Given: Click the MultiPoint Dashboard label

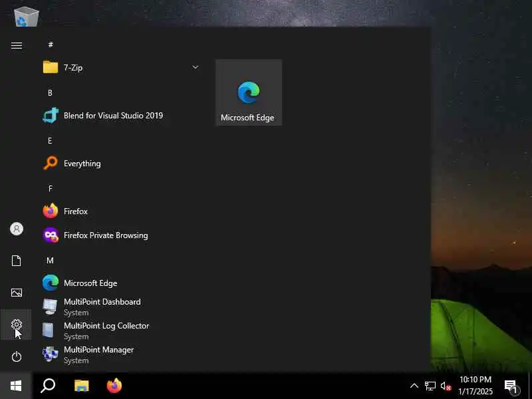Looking at the screenshot, I should coord(102,302).
